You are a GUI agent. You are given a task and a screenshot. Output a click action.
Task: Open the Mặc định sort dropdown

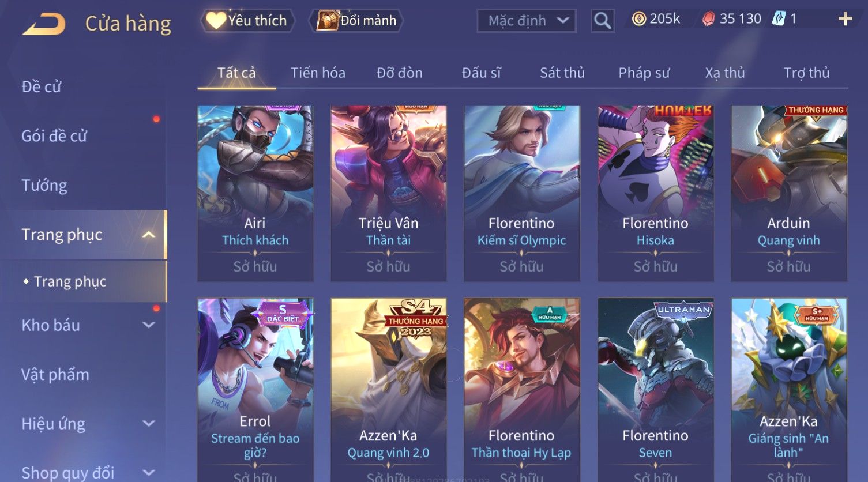click(x=527, y=21)
